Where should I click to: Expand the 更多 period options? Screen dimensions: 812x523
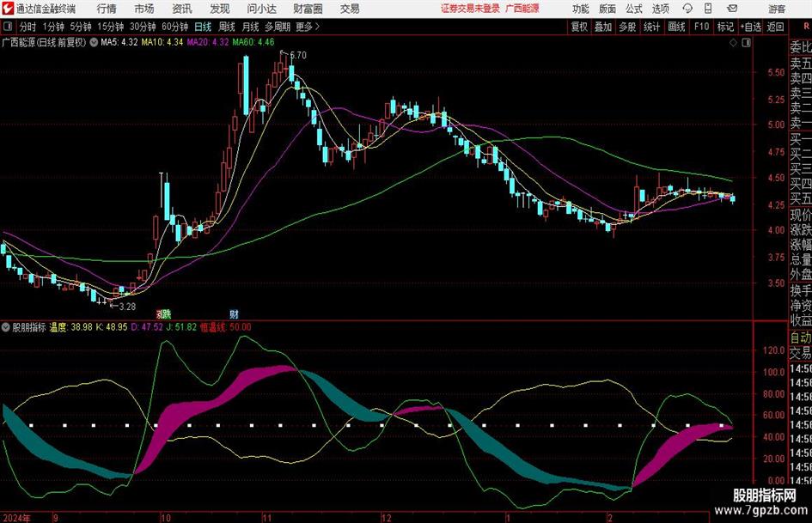click(308, 27)
